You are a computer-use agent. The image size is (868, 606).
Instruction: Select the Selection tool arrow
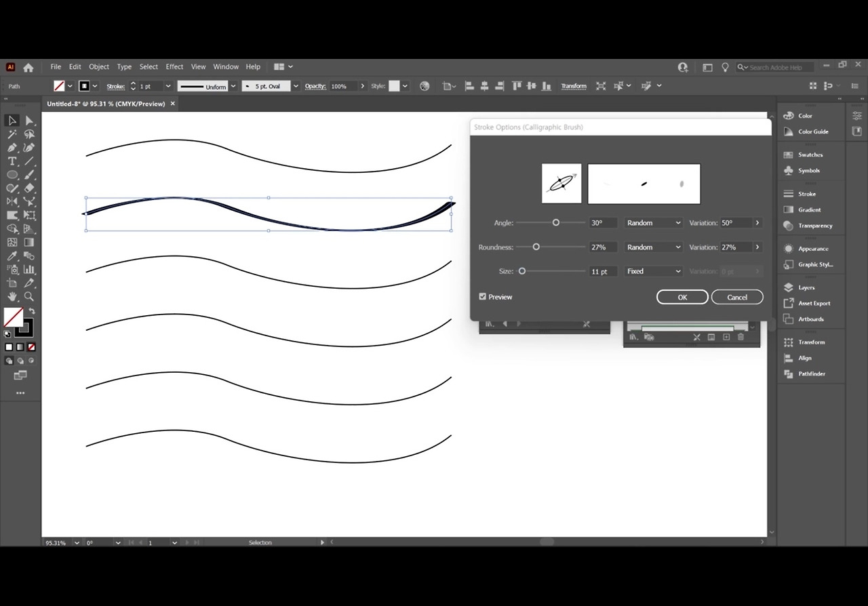click(x=12, y=121)
